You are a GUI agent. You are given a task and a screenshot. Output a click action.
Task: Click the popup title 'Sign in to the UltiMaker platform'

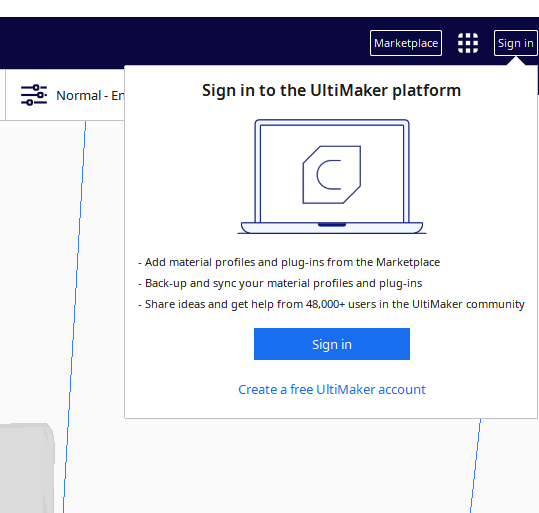(331, 90)
